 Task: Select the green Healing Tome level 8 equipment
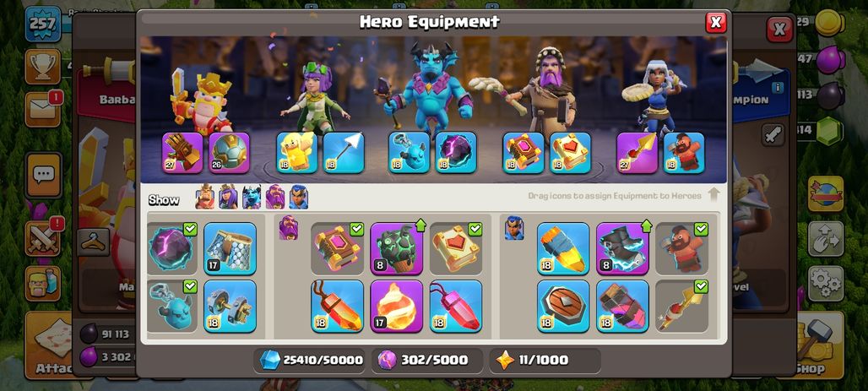[396, 248]
